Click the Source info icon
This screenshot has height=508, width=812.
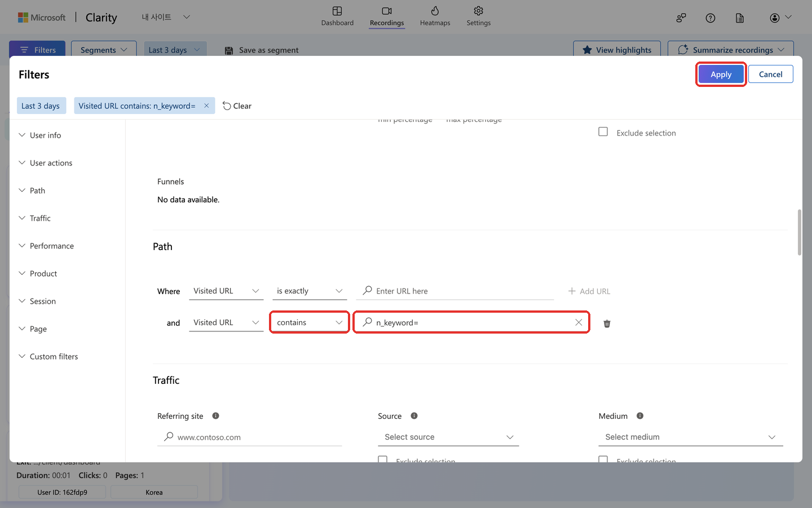click(x=414, y=416)
